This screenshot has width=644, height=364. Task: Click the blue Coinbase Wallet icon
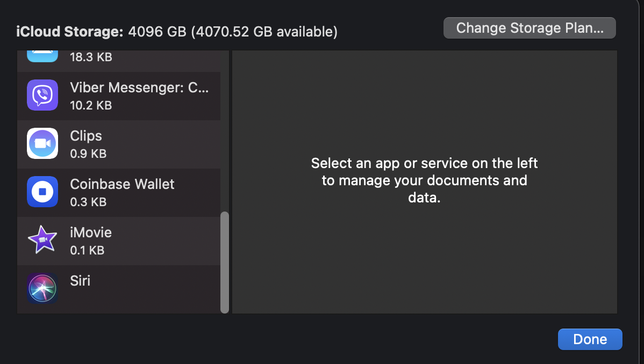click(x=42, y=192)
